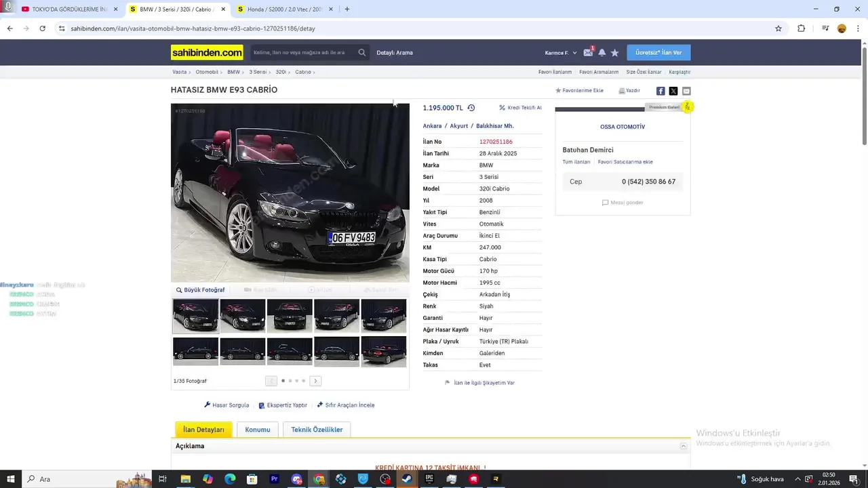Click Ekspertiz Yaptır link
Screen dimensions: 868x488
pyautogui.click(x=283, y=405)
